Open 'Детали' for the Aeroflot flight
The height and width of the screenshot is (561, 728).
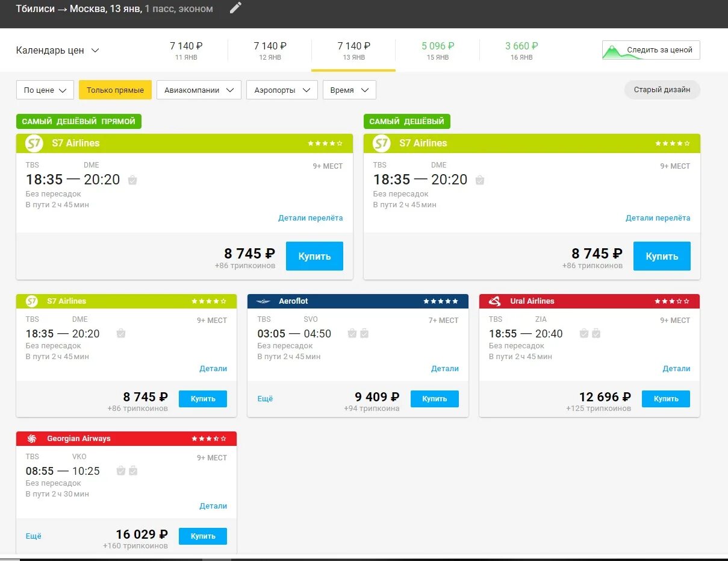point(445,369)
